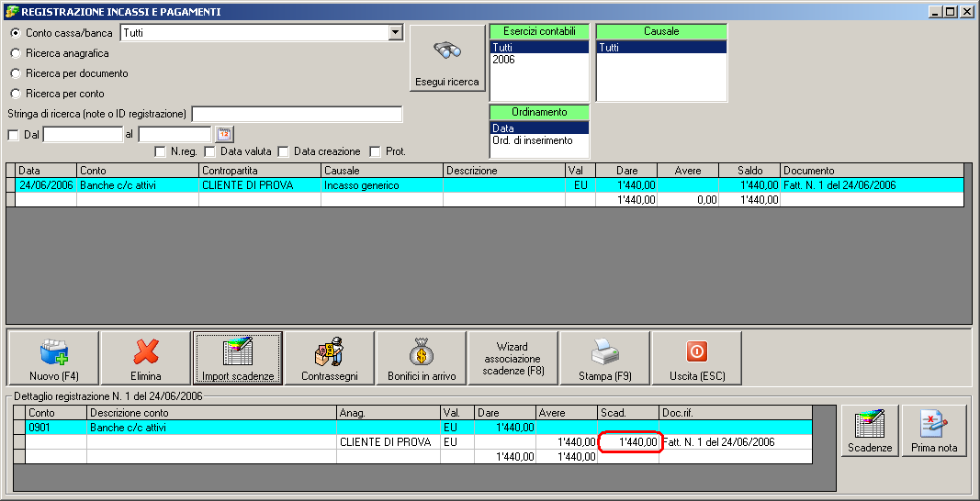Select Ricerca per documento option
This screenshot has width=980, height=501.
(16, 73)
